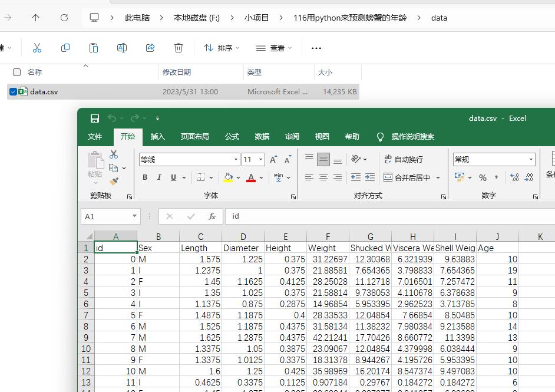Open the number format 常规 dropdown
555x392 pixels.
tap(531, 160)
